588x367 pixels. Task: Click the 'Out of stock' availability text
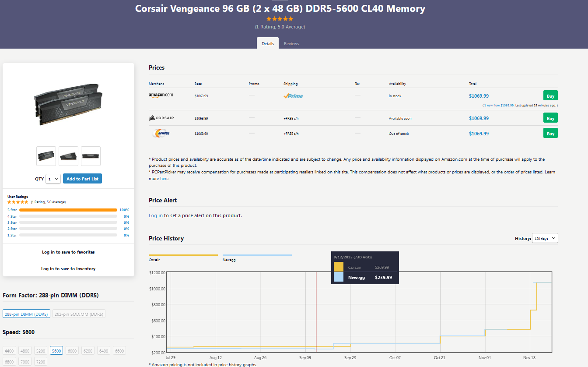point(399,134)
